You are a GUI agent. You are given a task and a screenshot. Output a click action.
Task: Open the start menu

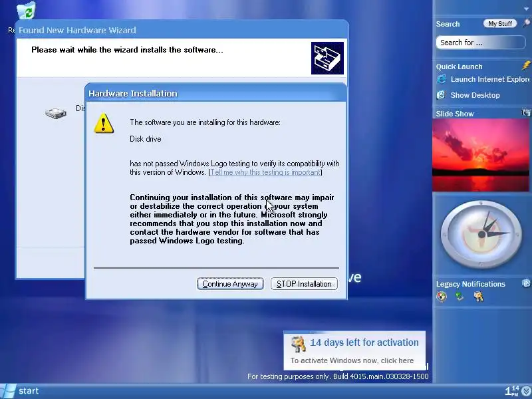coord(21,391)
